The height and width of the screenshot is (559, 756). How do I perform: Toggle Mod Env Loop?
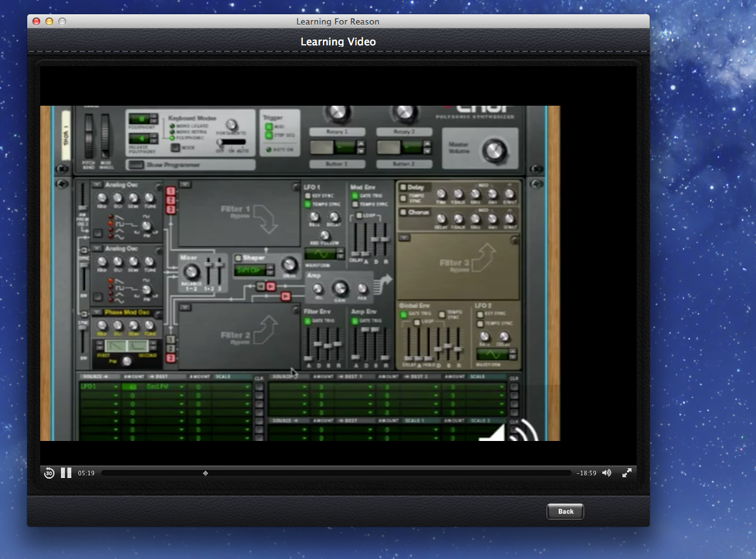tap(359, 215)
